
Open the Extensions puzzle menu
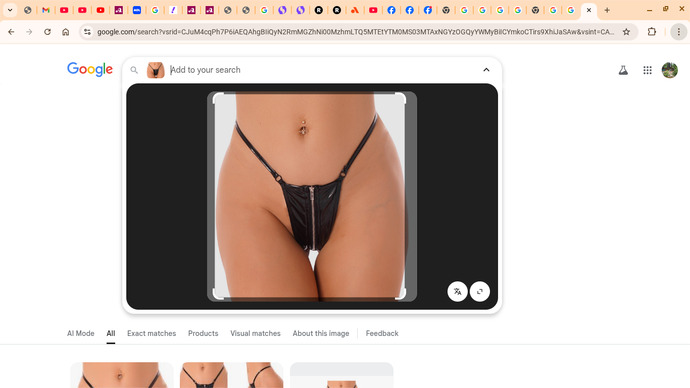tap(652, 32)
